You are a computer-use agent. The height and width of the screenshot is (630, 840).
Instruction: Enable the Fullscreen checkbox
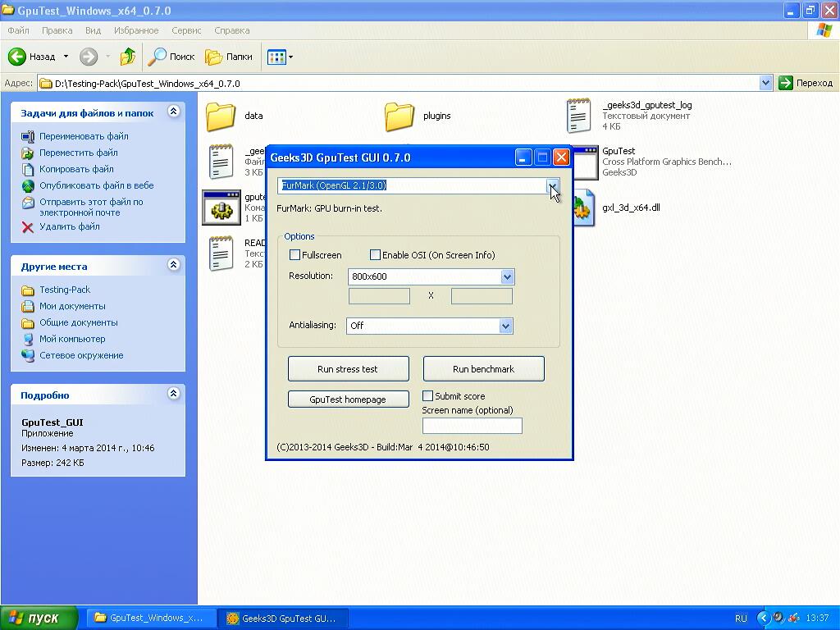tap(295, 255)
